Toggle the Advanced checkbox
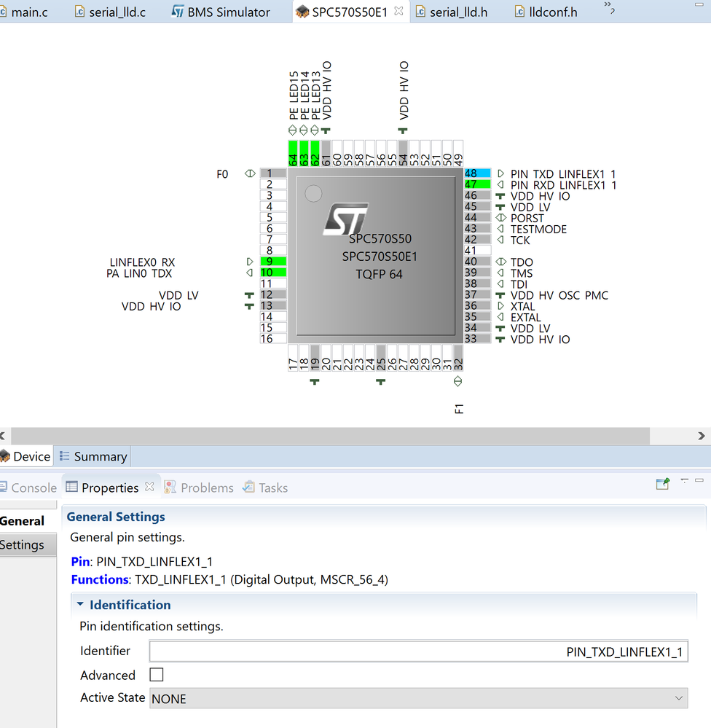Screen dimensions: 711x728 tap(157, 675)
